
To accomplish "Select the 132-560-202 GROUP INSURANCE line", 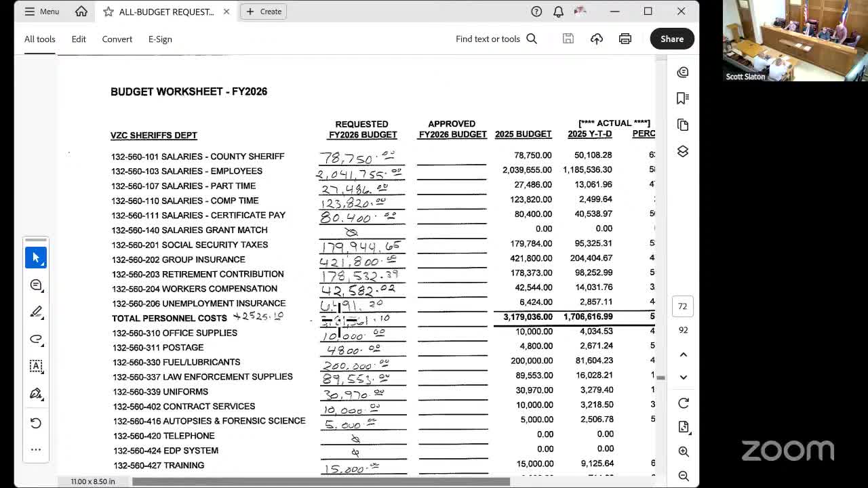I will 178,260.
